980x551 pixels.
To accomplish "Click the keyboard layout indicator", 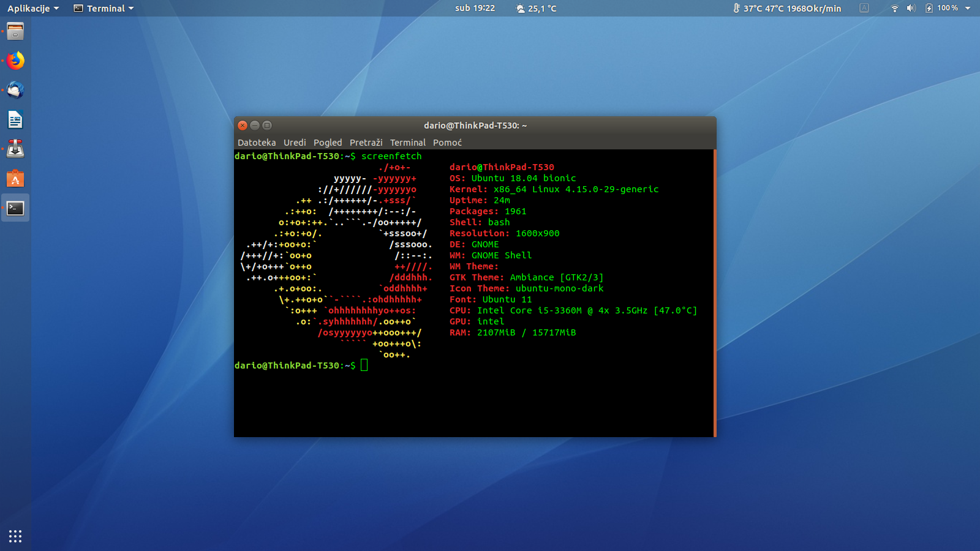I will (x=864, y=9).
